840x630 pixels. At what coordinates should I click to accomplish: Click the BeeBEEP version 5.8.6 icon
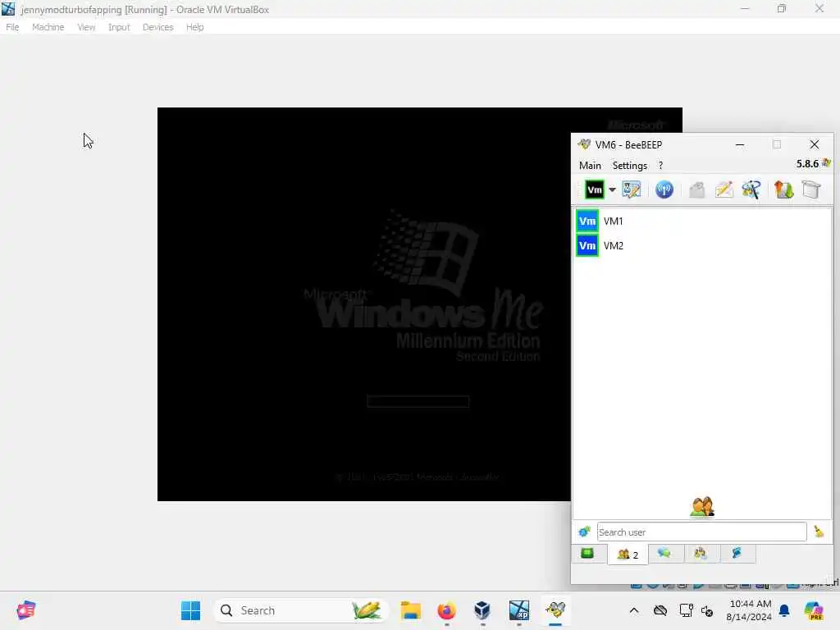(x=827, y=163)
